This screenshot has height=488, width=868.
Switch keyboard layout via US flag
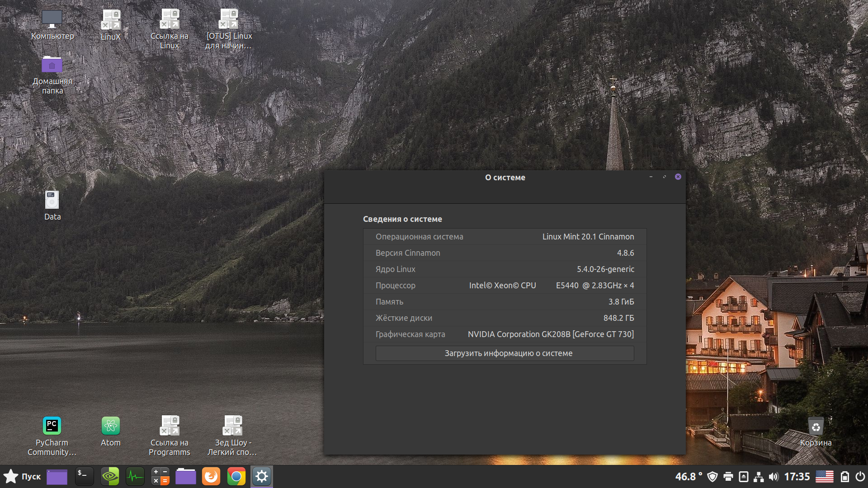tap(824, 477)
